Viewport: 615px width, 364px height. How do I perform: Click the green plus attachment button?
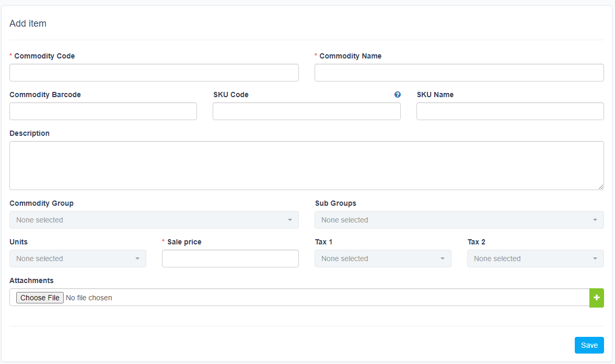[x=596, y=298]
